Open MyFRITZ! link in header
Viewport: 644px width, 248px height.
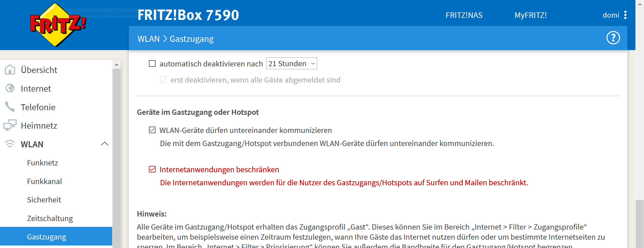tap(531, 15)
